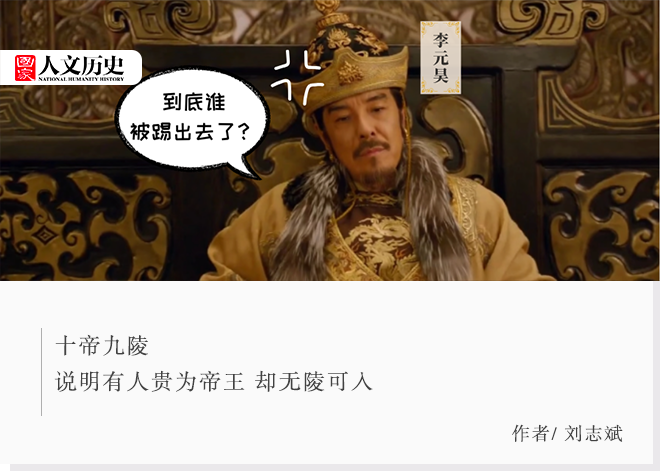The height and width of the screenshot is (471, 660).
Task: Click the 十帝九陵 heading
Action: coord(102,346)
